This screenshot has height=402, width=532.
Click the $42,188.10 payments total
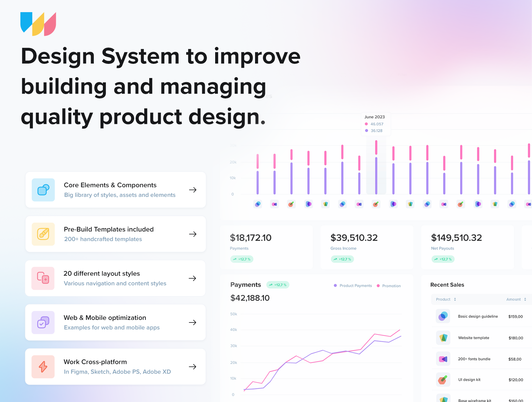click(250, 298)
